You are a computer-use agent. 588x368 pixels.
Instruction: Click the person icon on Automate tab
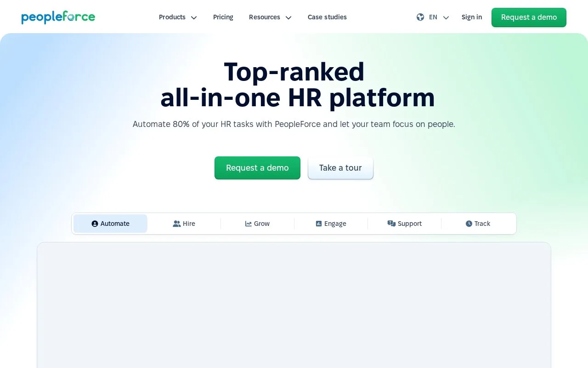tap(95, 224)
